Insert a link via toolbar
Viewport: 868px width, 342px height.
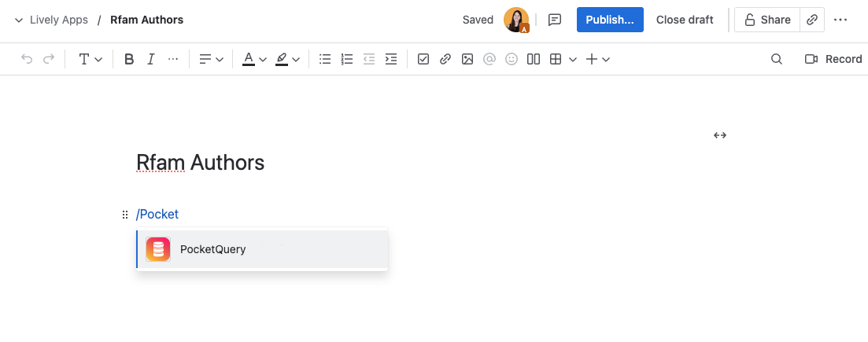click(x=445, y=59)
